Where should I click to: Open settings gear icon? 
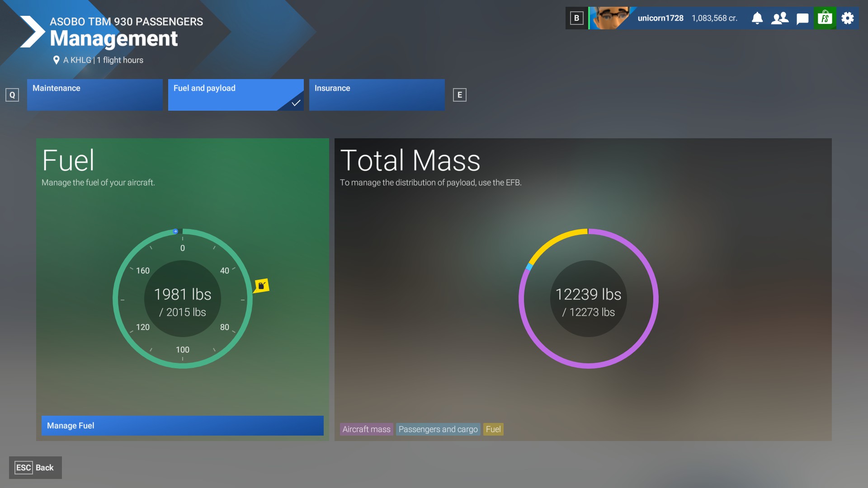point(848,18)
